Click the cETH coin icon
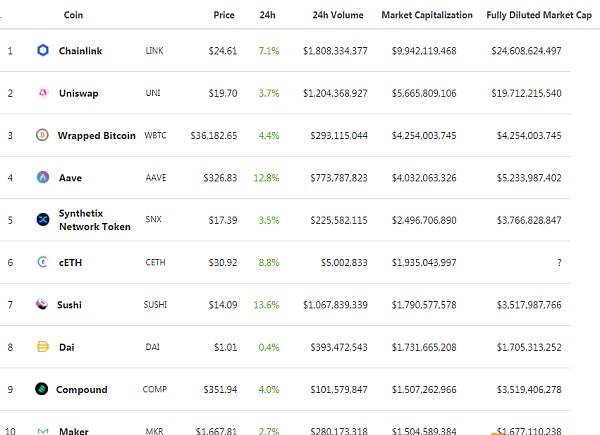 coord(42,262)
